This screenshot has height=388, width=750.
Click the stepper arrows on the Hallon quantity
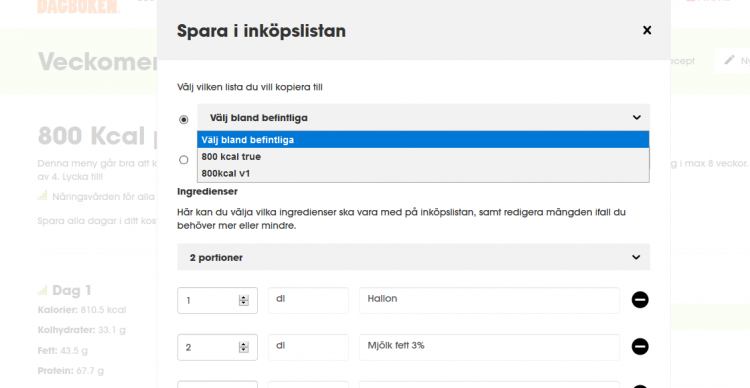243,300
